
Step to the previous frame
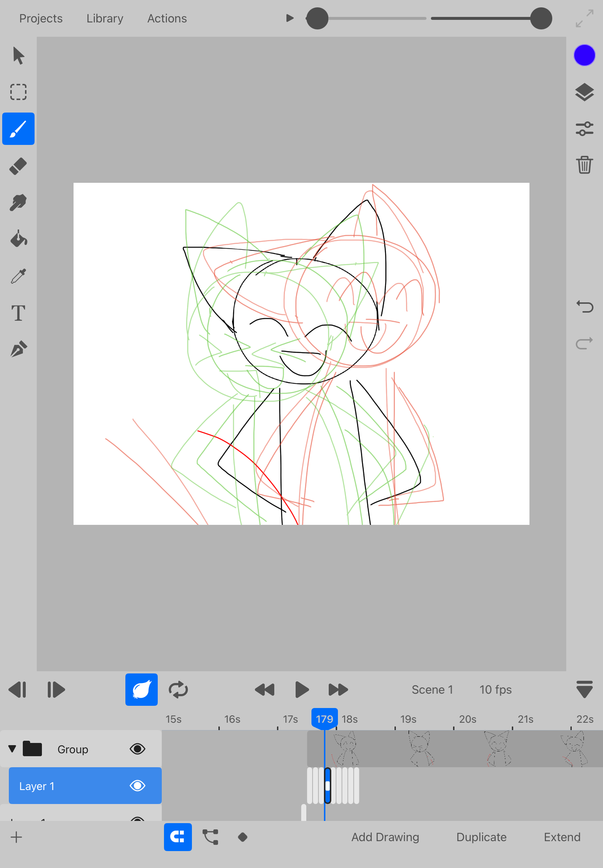click(x=18, y=689)
